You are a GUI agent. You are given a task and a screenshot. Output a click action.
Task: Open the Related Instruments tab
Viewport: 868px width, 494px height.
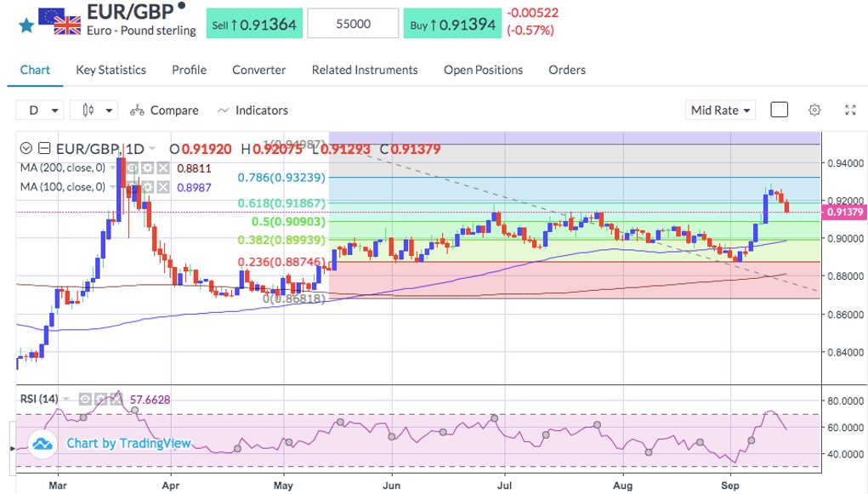coord(365,70)
